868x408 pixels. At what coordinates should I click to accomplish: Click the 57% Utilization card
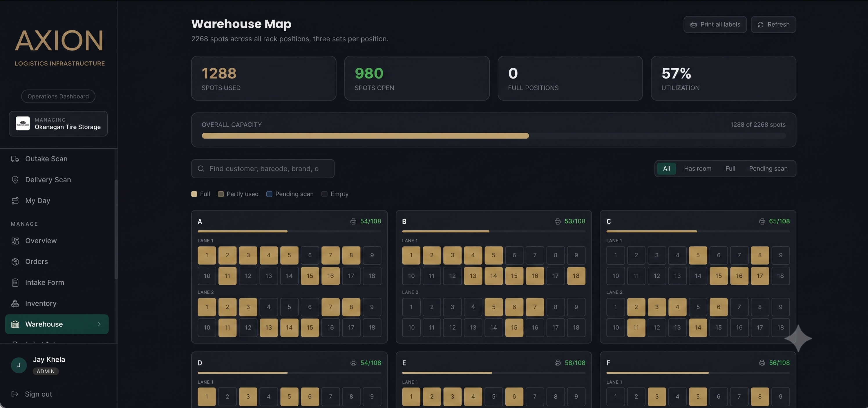click(x=724, y=78)
